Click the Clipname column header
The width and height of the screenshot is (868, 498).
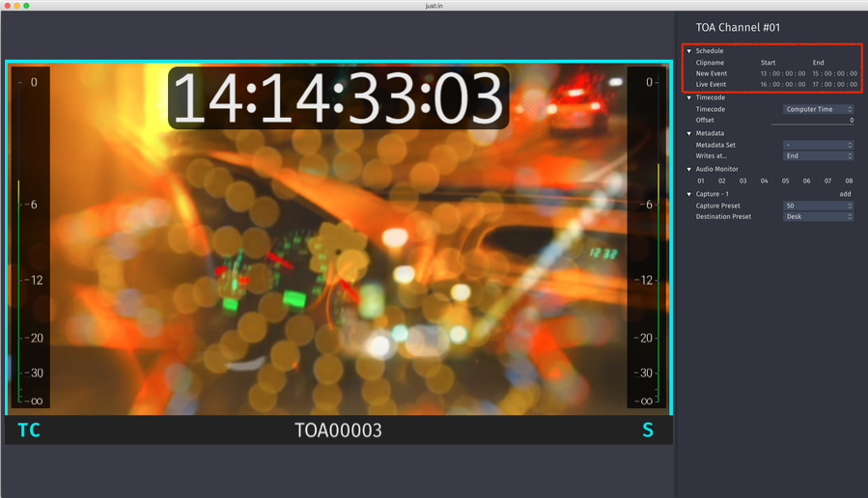(x=710, y=63)
